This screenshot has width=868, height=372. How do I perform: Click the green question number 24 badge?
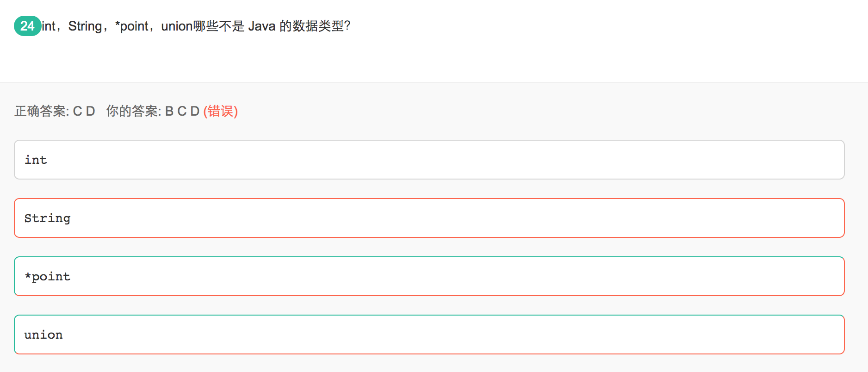pyautogui.click(x=27, y=26)
